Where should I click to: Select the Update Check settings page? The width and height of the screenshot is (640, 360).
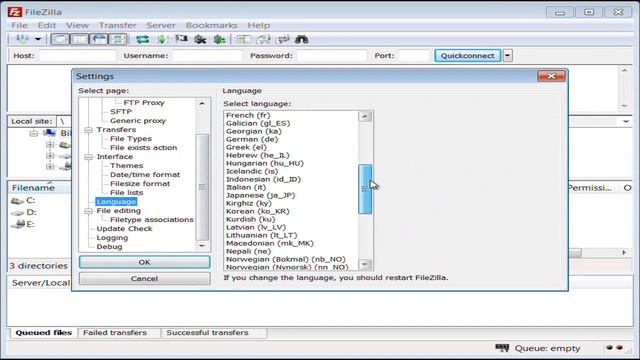(124, 229)
